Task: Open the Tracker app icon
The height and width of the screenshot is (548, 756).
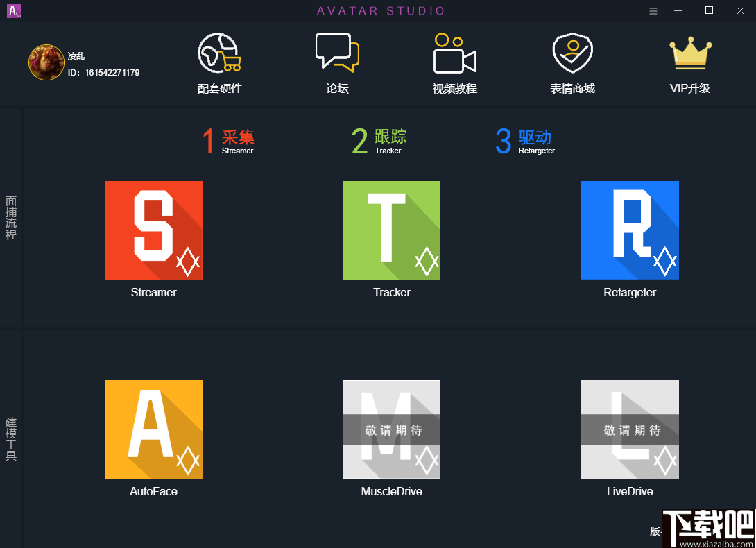Action: coord(391,230)
